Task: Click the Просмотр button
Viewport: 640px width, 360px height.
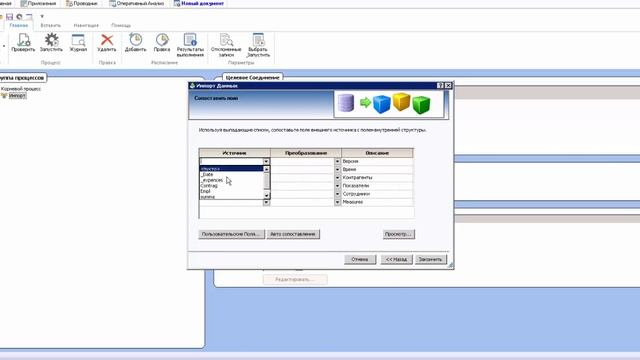Action: 398,234
